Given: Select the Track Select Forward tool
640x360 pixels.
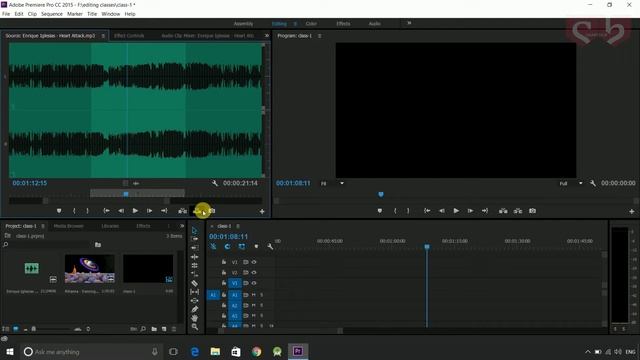Looking at the screenshot, I should click(x=194, y=239).
